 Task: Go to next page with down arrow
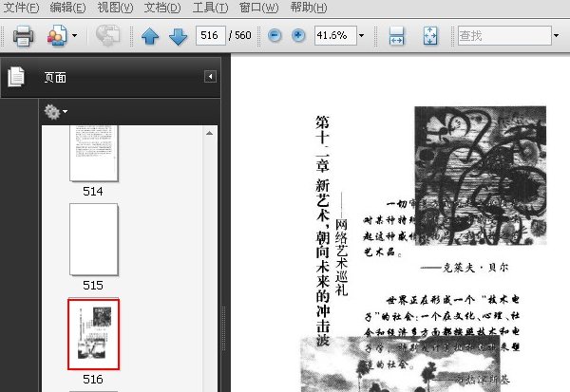point(178,36)
